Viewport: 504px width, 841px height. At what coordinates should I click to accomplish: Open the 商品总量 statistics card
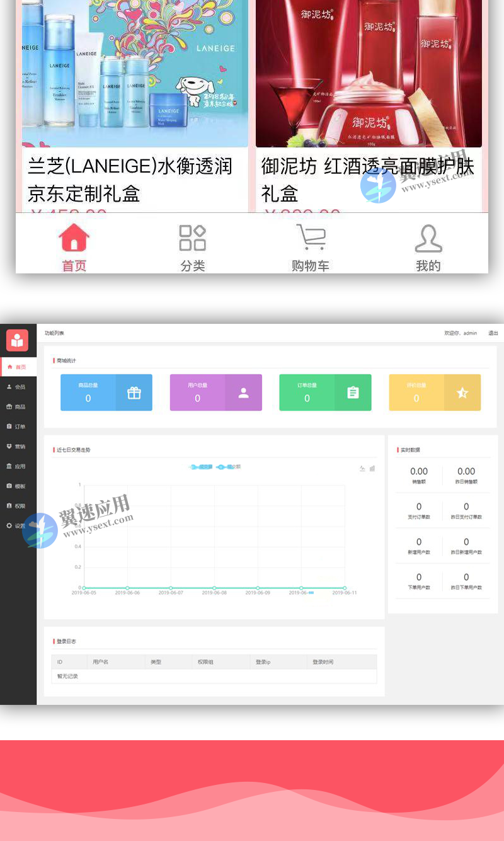[106, 392]
